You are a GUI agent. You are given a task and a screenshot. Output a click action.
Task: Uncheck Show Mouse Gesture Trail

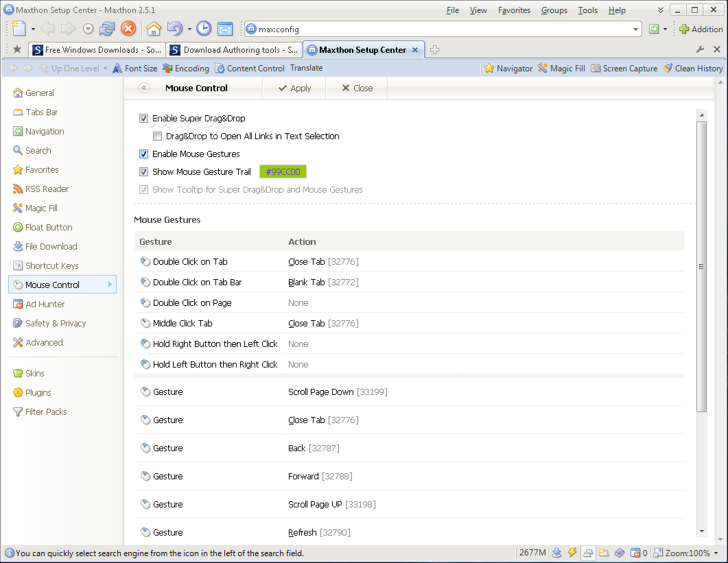[x=144, y=171]
